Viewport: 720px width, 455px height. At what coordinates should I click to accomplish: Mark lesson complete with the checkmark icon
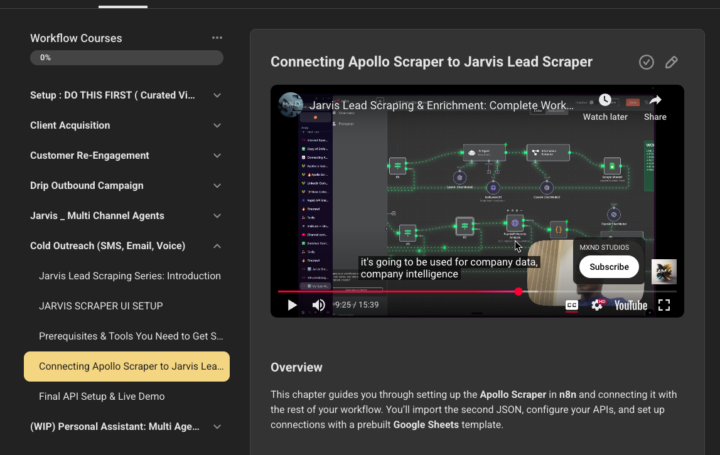(646, 62)
